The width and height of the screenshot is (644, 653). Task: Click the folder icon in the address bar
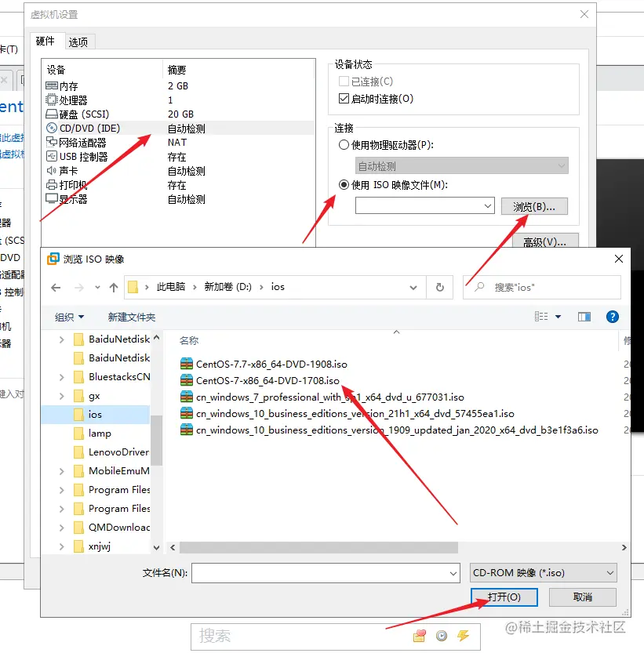(x=133, y=287)
